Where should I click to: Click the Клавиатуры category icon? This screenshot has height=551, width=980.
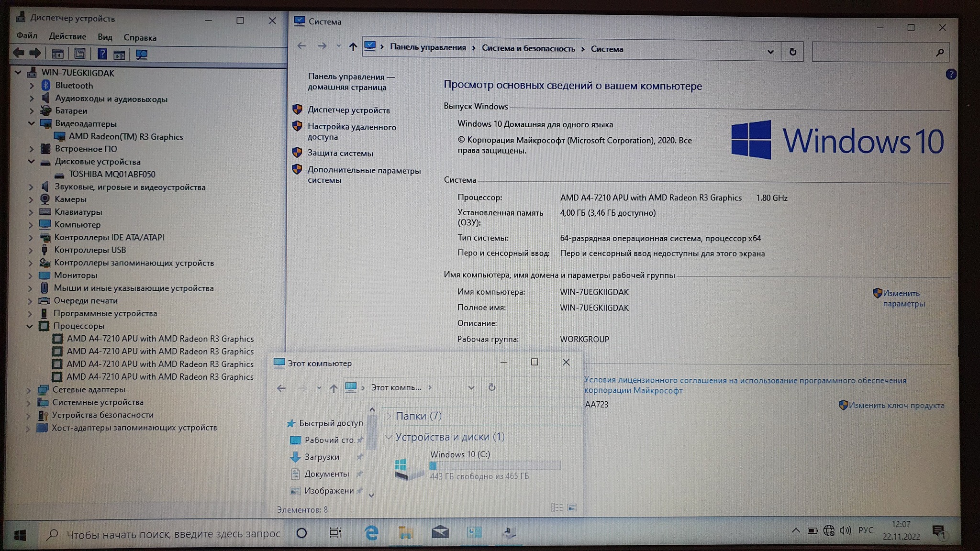click(45, 212)
